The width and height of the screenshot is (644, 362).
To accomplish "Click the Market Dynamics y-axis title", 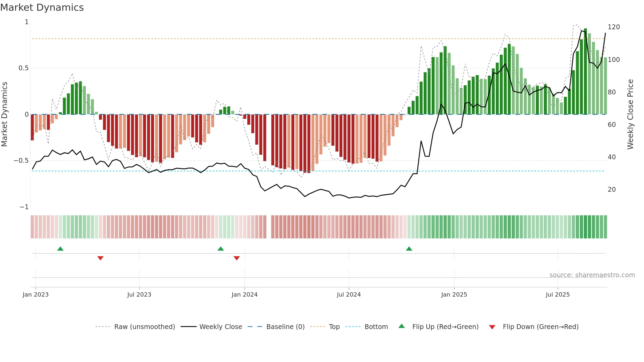I will (x=4, y=114).
